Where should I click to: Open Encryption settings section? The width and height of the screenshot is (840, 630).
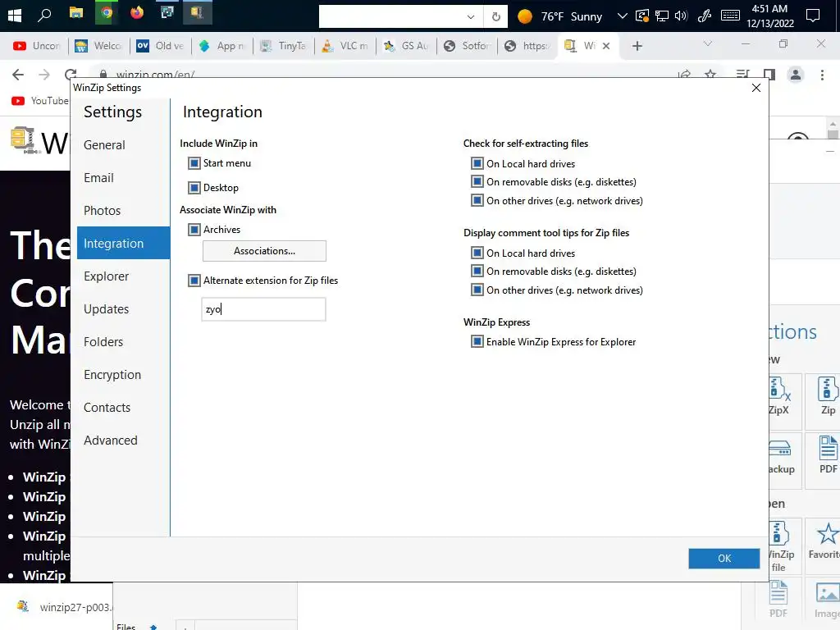pos(112,375)
